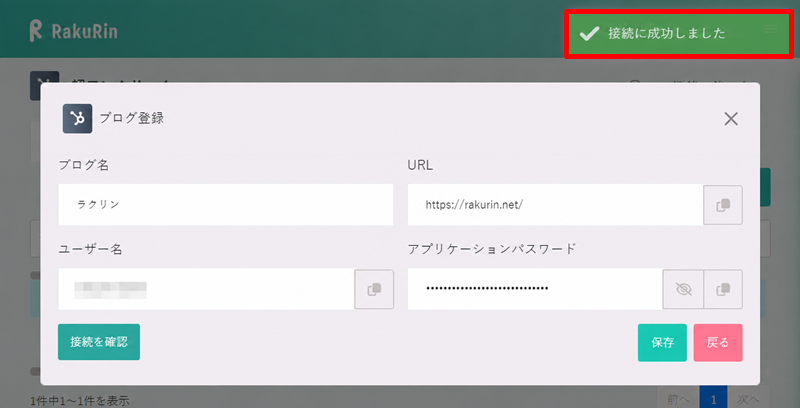The width and height of the screenshot is (800, 408).
Task: Go to previous page with 前へ
Action: point(678,398)
